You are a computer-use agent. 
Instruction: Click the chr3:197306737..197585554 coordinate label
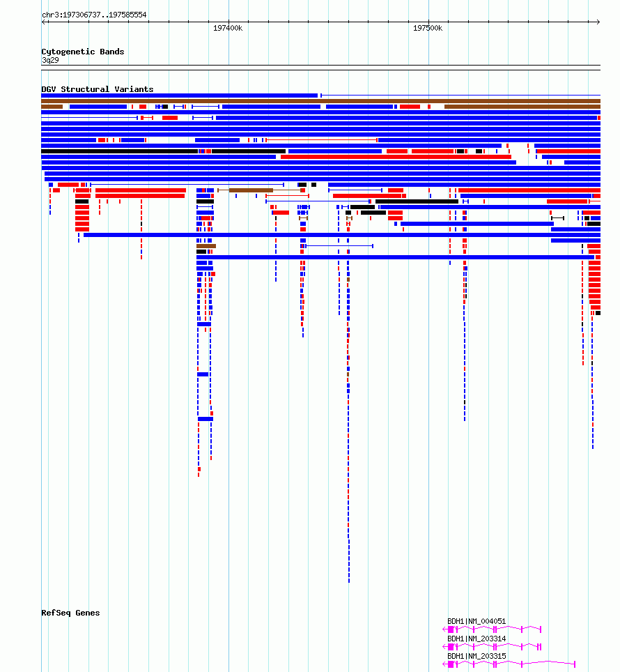point(94,15)
